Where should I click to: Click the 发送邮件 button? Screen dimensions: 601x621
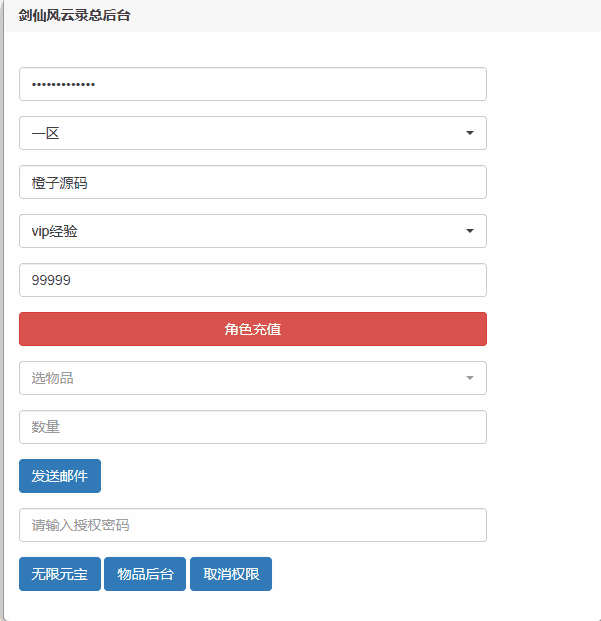pos(60,476)
